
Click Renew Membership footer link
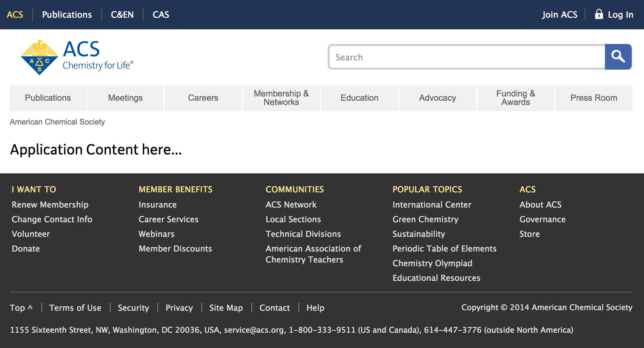point(50,205)
